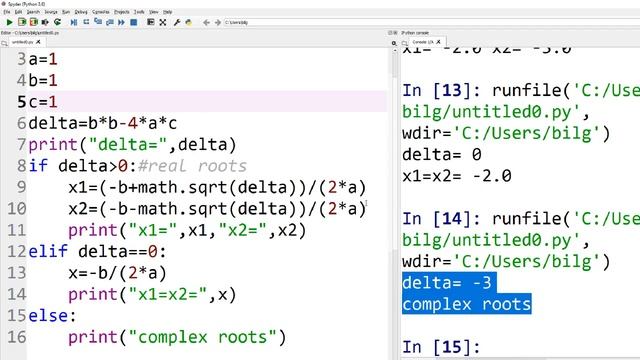
Task: Open the Help menu
Action: [167, 12]
